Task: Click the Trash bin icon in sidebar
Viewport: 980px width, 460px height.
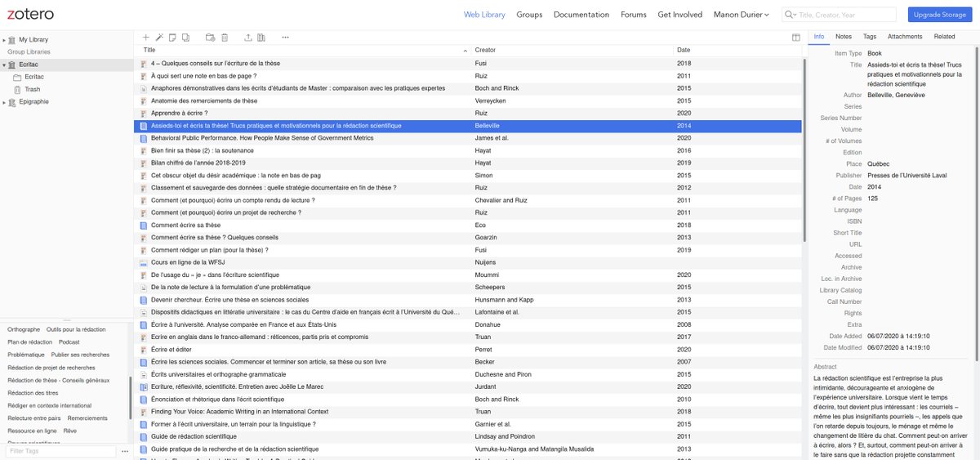Action: pos(18,89)
